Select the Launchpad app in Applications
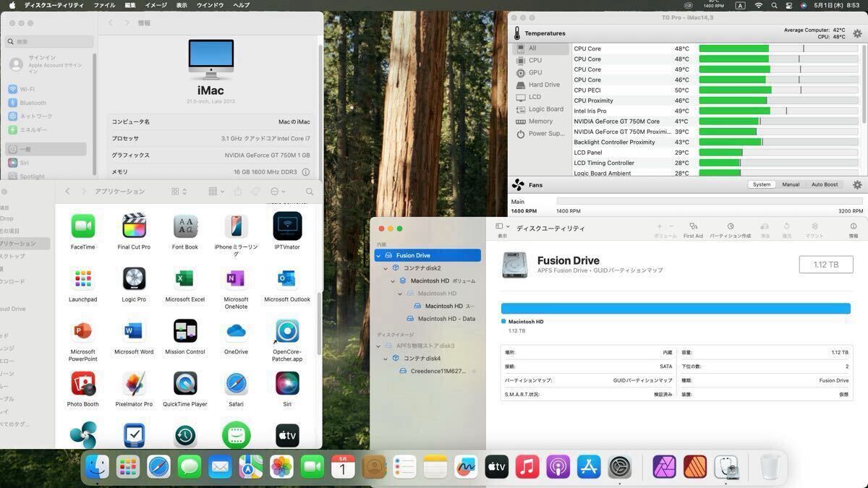 (x=82, y=278)
